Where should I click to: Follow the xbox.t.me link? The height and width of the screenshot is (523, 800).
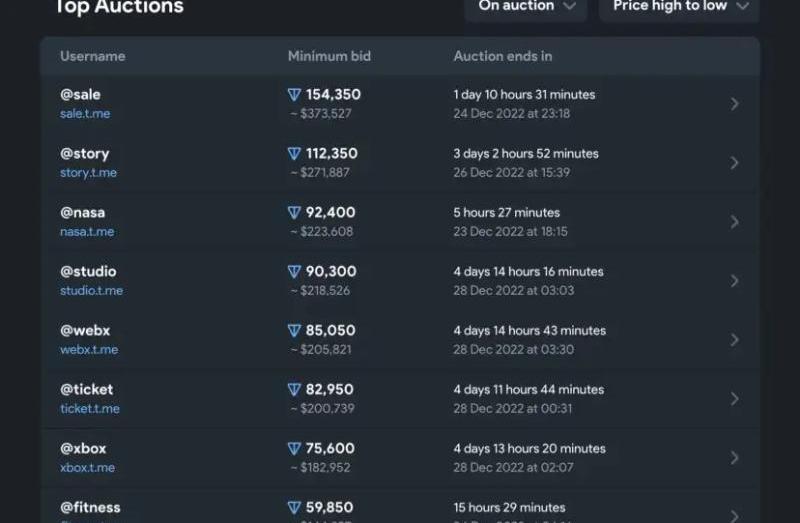coord(88,467)
